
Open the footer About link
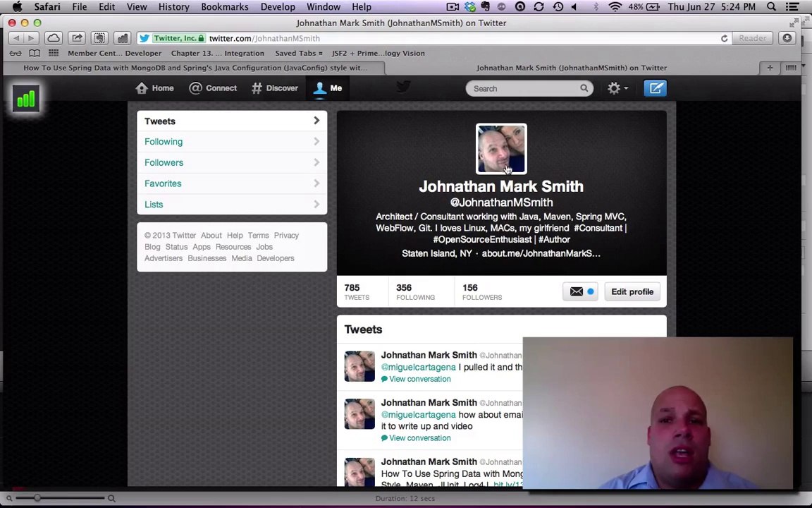pos(211,236)
